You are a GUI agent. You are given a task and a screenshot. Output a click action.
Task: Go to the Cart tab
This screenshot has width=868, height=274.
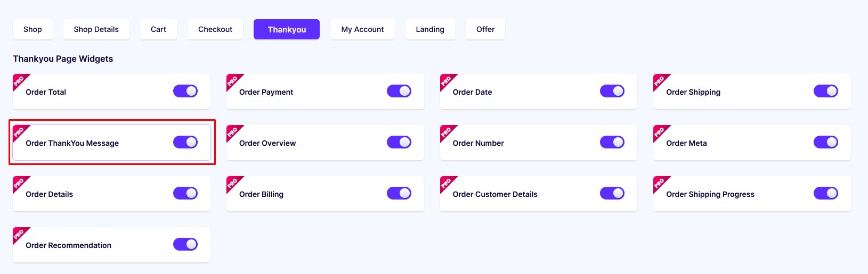click(x=158, y=29)
